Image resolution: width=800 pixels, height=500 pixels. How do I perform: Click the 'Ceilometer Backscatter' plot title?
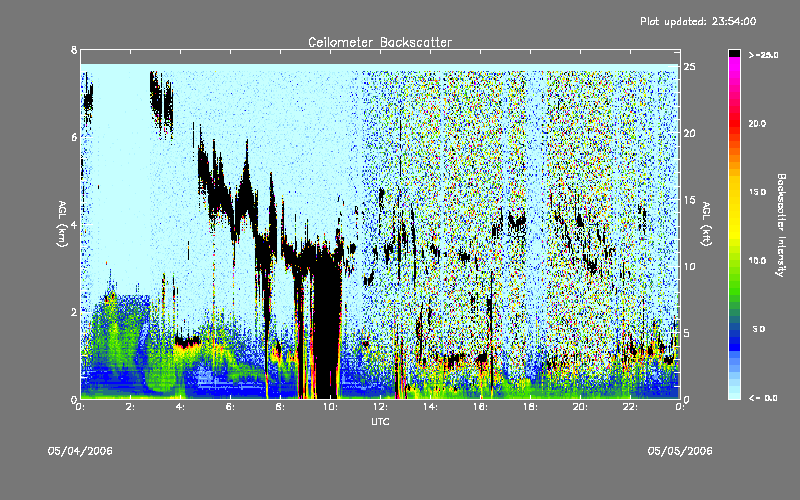coord(380,42)
